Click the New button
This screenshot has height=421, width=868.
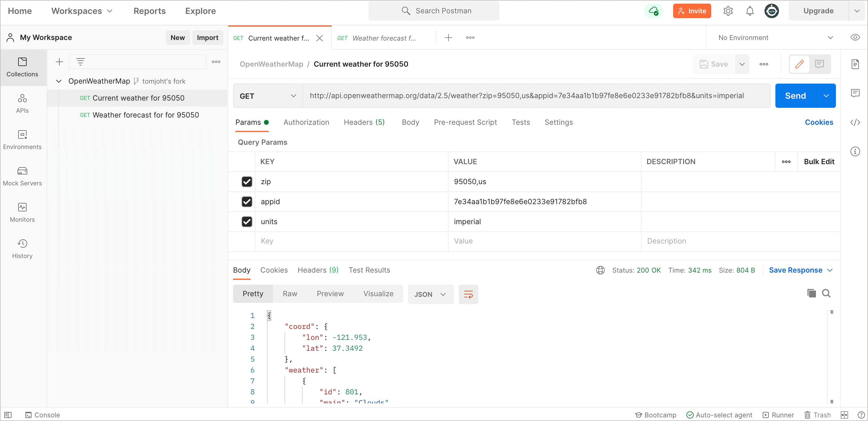click(178, 38)
